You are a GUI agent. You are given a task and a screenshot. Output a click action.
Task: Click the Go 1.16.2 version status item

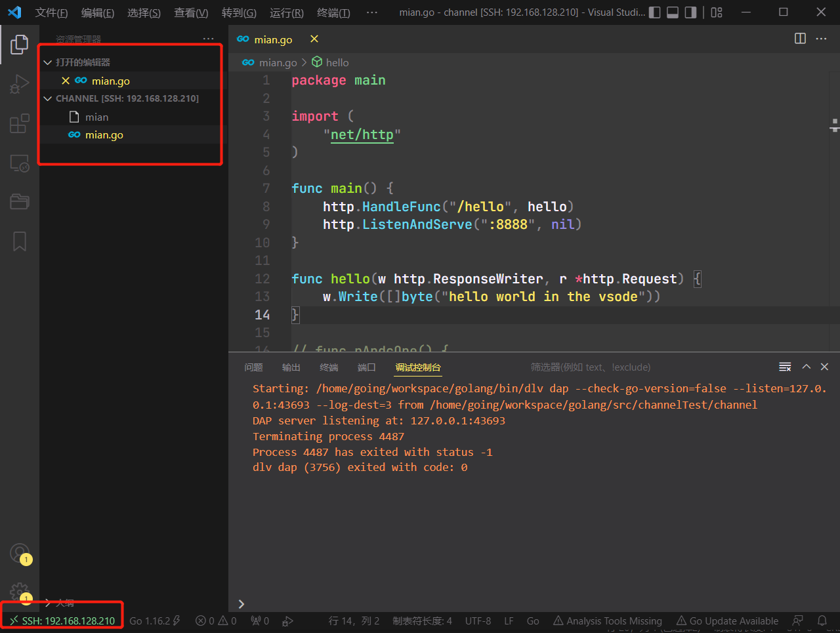(x=155, y=621)
